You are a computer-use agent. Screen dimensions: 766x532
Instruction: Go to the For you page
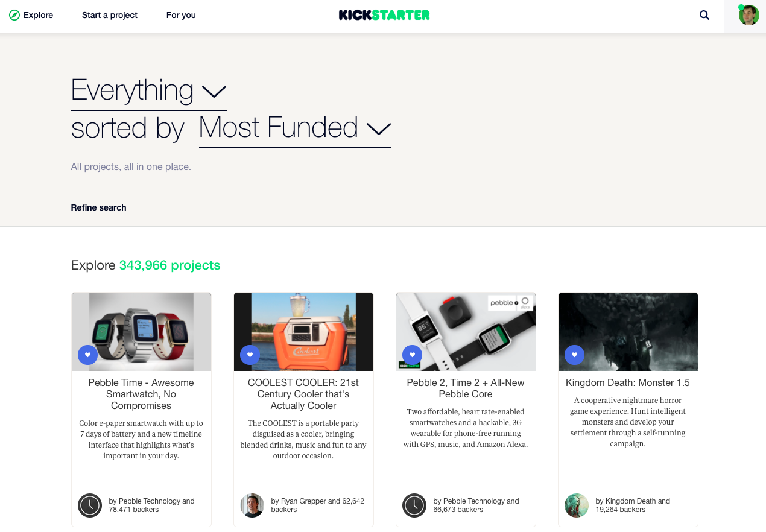click(181, 15)
